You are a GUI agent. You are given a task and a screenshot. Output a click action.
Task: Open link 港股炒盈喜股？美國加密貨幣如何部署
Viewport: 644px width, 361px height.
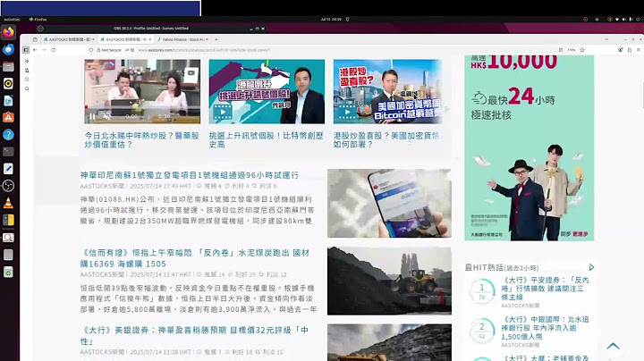tap(386, 140)
